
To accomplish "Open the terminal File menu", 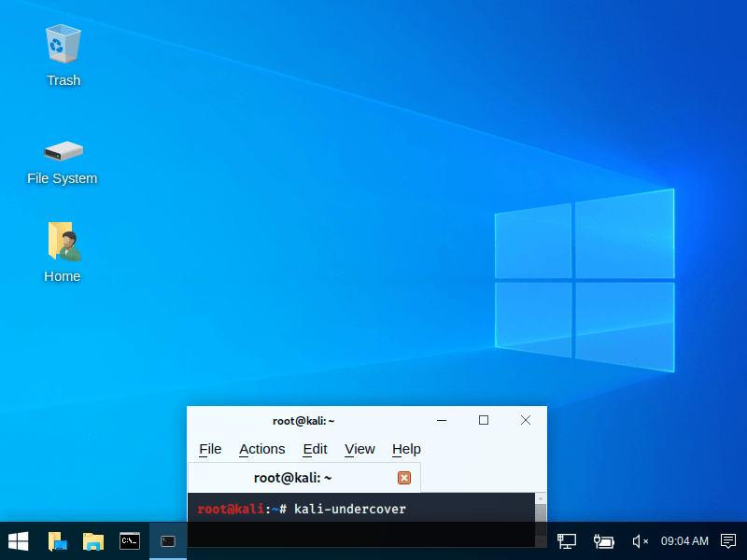I will point(210,449).
